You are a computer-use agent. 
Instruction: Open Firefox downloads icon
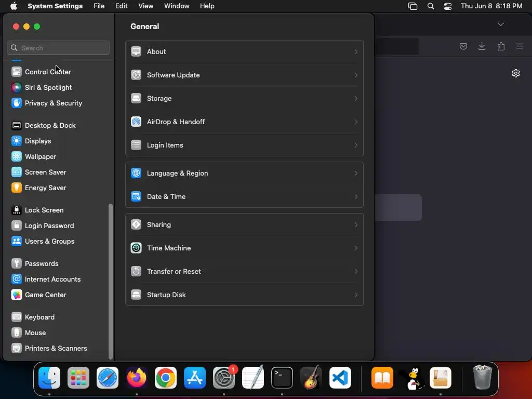point(482,46)
